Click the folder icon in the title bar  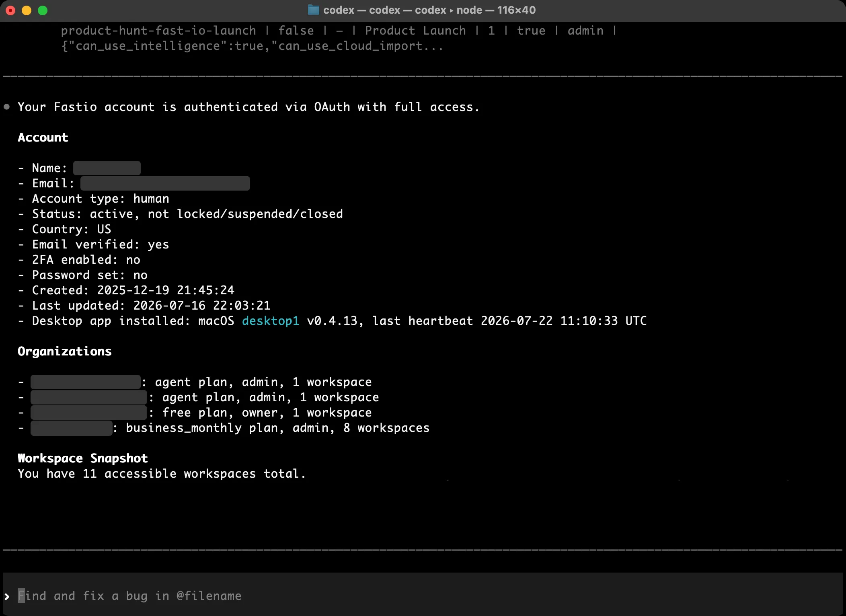point(313,10)
